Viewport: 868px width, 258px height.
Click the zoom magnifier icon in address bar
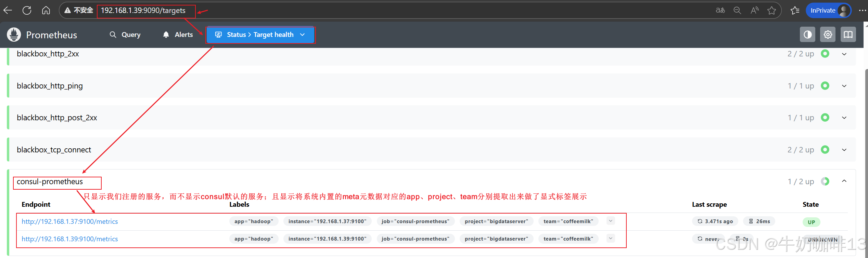[x=737, y=10]
